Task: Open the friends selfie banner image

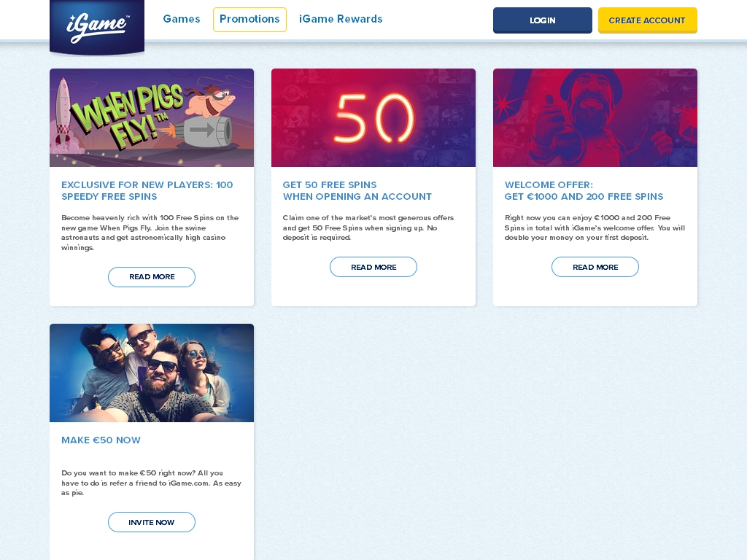Action: point(152,373)
